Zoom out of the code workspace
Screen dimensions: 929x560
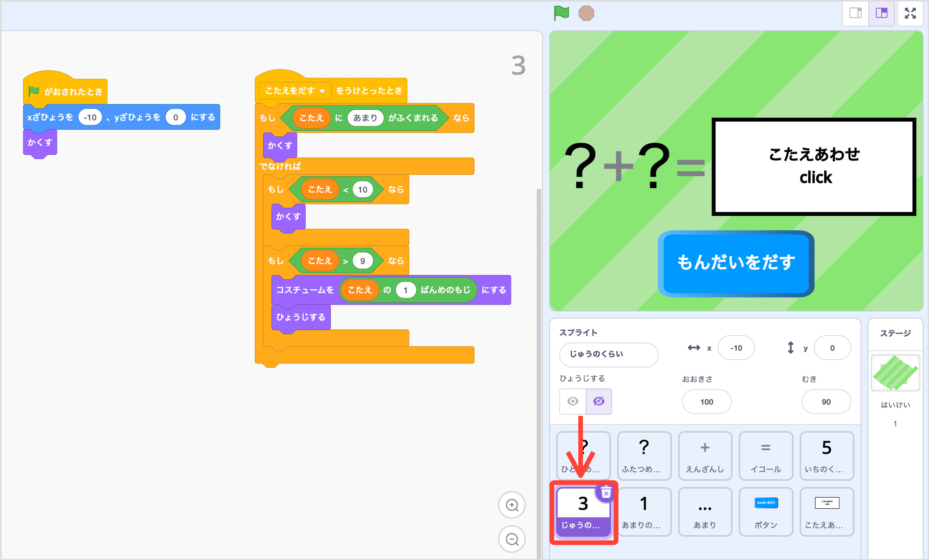coord(512,539)
